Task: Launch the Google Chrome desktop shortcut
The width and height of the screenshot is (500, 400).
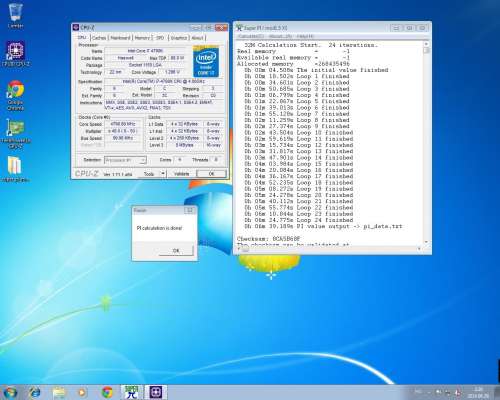Action: (15, 95)
